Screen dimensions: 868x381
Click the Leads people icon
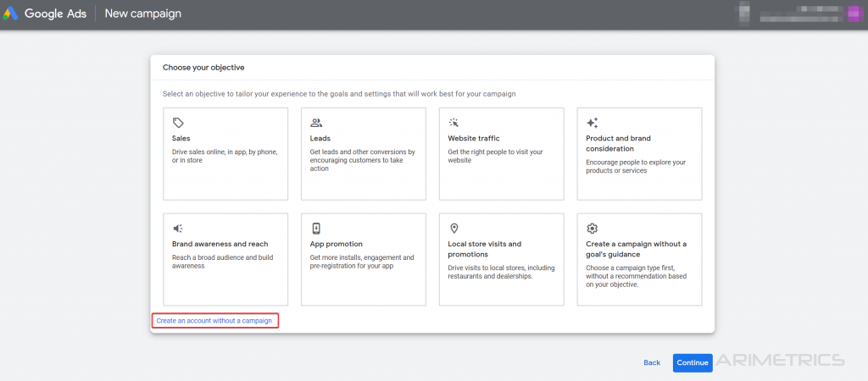click(x=316, y=123)
